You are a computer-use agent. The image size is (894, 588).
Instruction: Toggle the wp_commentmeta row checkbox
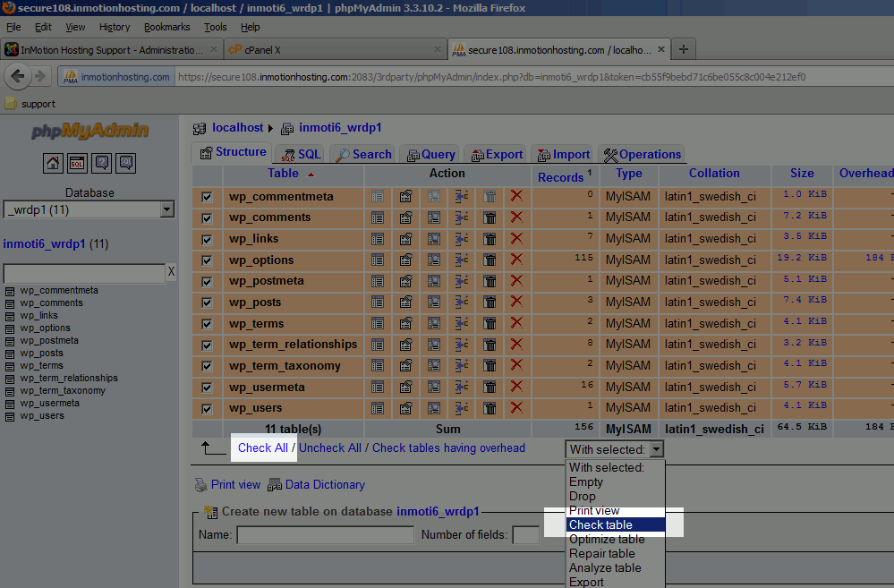coord(206,196)
